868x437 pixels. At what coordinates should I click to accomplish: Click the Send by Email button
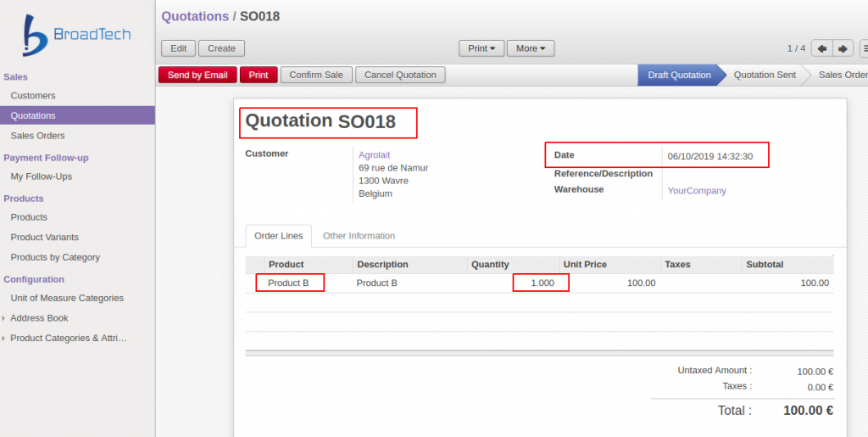(198, 75)
